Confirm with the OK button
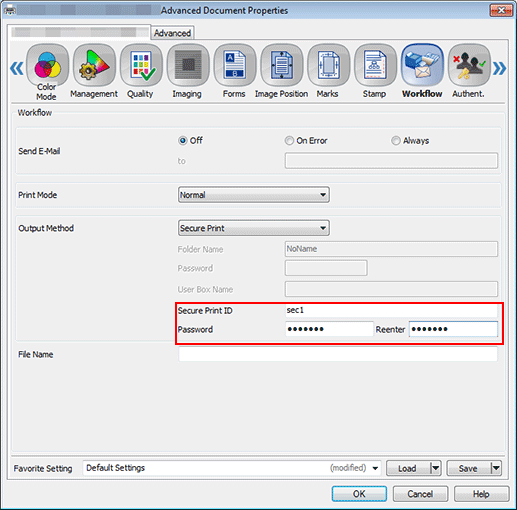Viewport: 517px width, 510px height. pyautogui.click(x=359, y=494)
